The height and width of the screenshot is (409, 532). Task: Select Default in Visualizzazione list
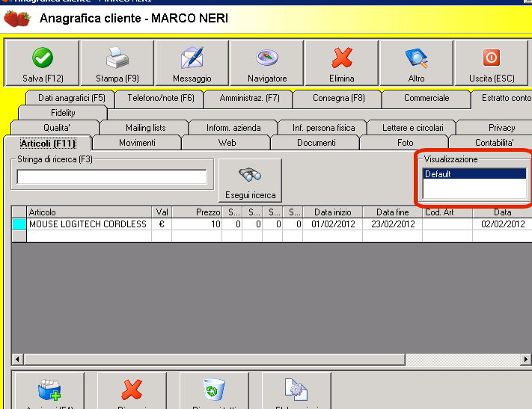(x=474, y=174)
